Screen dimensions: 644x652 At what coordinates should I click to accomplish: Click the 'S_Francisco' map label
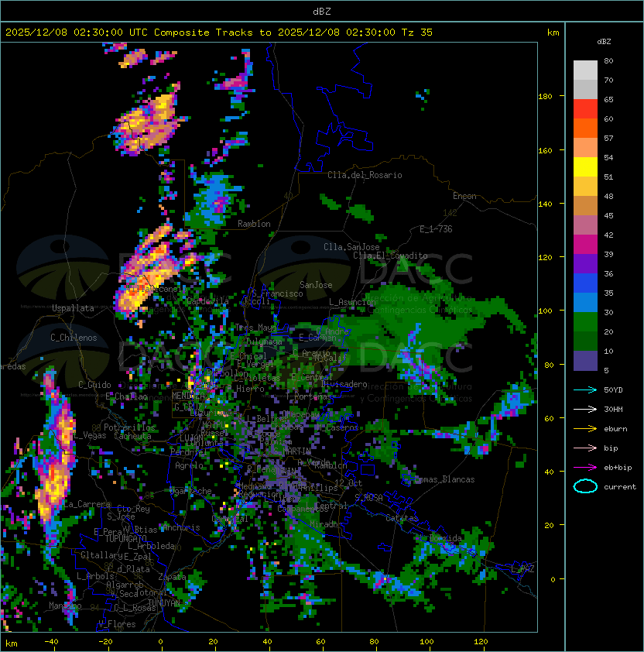click(277, 293)
